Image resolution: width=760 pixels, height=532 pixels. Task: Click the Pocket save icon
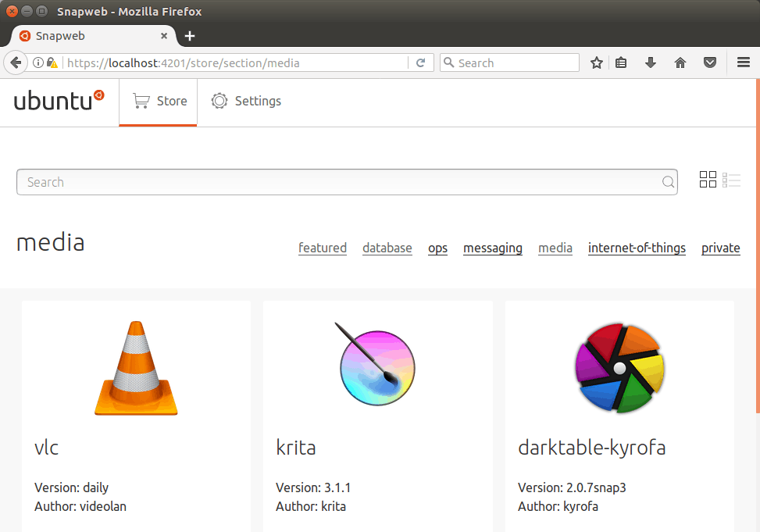(710, 62)
